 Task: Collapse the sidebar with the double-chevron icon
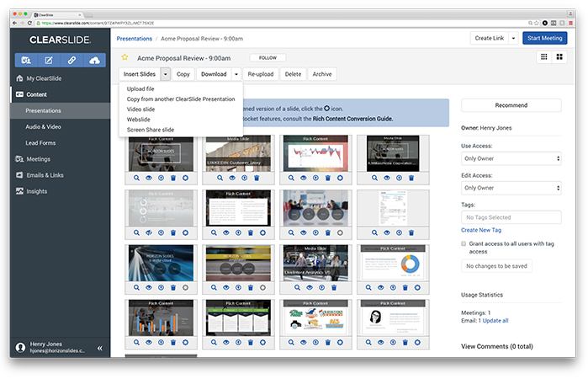pos(100,348)
